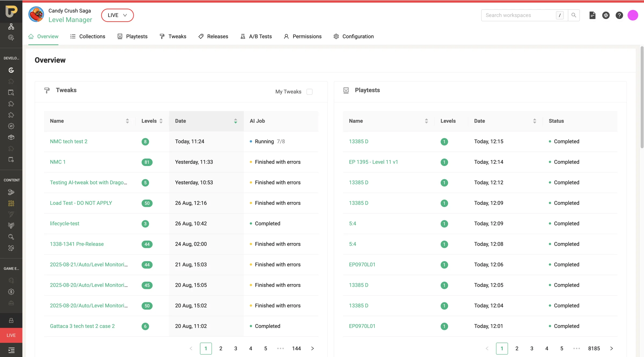Click the refresh G icon under Develop

(11, 70)
